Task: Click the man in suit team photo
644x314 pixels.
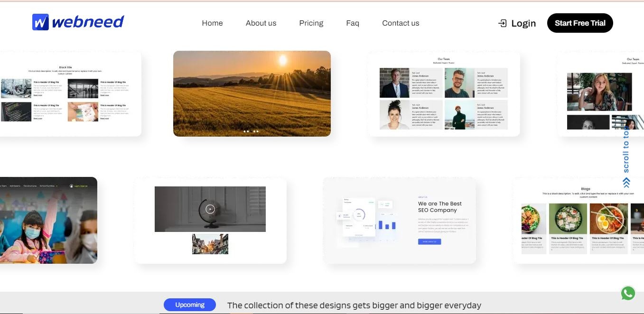Action: pos(394,83)
